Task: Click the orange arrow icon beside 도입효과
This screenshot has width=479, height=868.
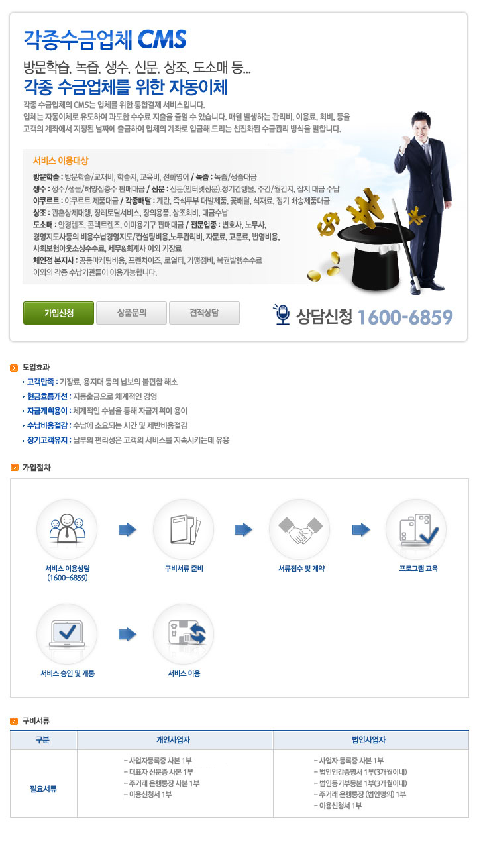Action: coord(15,366)
